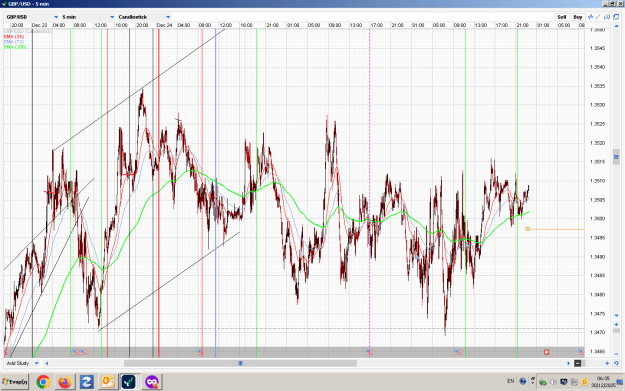Screen dimensions: 625x391
Task: Click the plus zoom-in icon at bottom right
Action: [607, 363]
